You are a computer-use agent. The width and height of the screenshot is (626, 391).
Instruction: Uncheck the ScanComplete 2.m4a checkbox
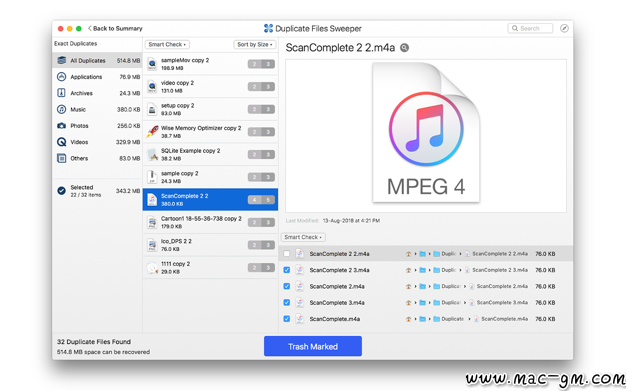(x=287, y=286)
